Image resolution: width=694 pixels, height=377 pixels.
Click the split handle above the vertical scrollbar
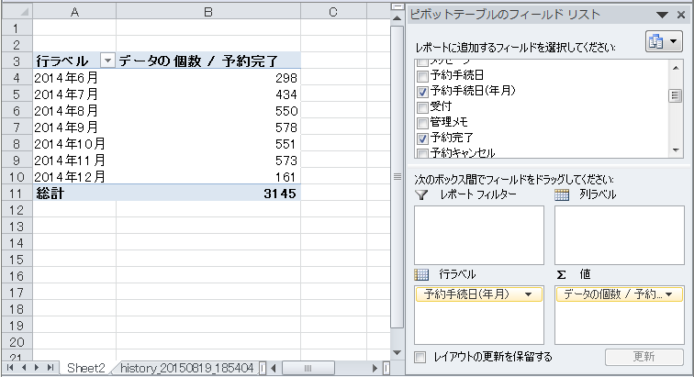coord(397,7)
